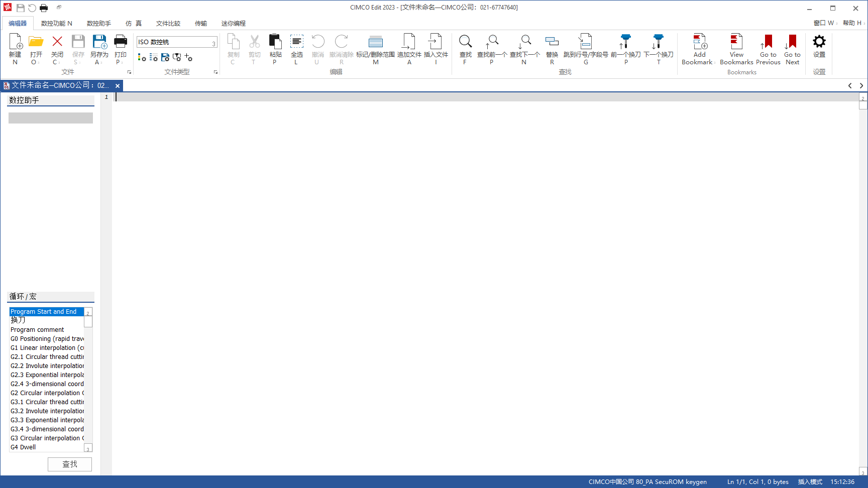This screenshot has width=868, height=488.
Task: Go to next tool change 下一个换刀
Action: [659, 49]
